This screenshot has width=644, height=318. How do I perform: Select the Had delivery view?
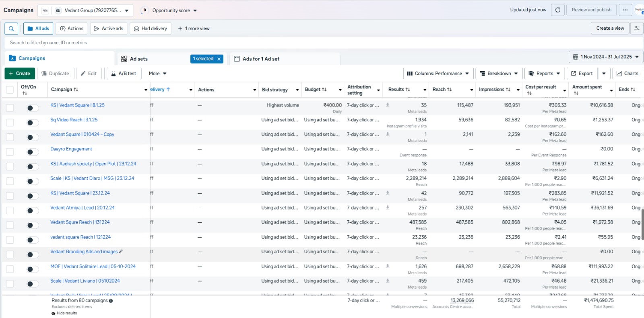tap(151, 29)
